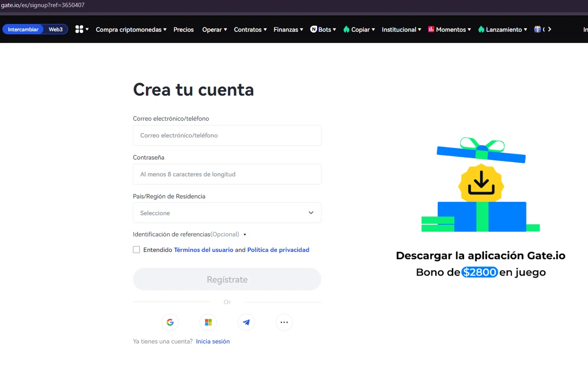The image size is (588, 368).
Task: Click the $2800 bonus highlight
Action: tap(480, 272)
